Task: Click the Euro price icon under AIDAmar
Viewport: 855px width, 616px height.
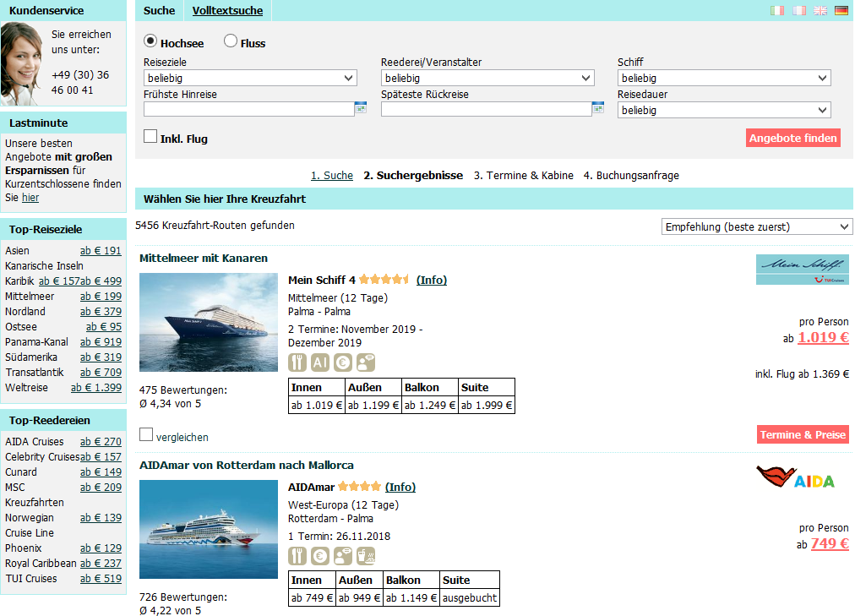Action: pos(320,555)
